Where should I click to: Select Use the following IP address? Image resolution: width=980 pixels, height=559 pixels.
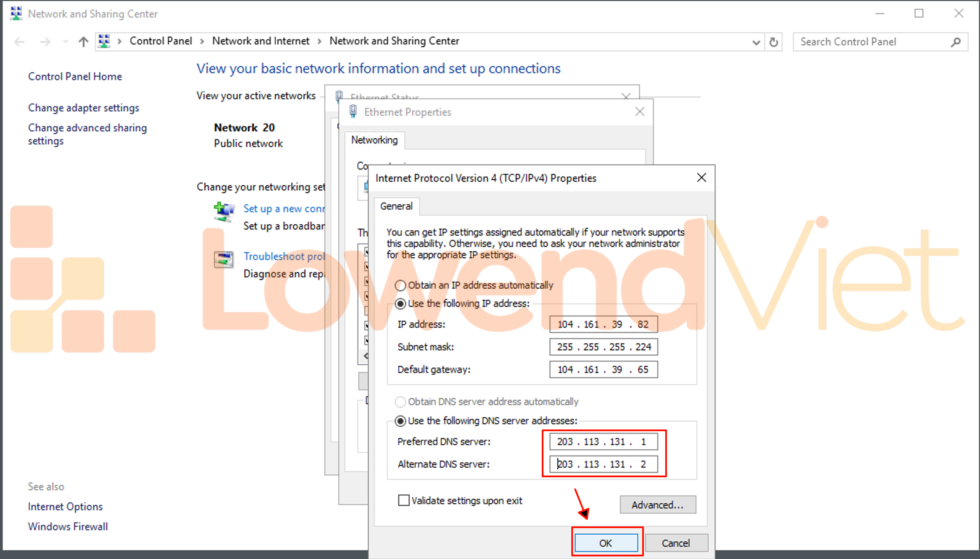pyautogui.click(x=400, y=304)
